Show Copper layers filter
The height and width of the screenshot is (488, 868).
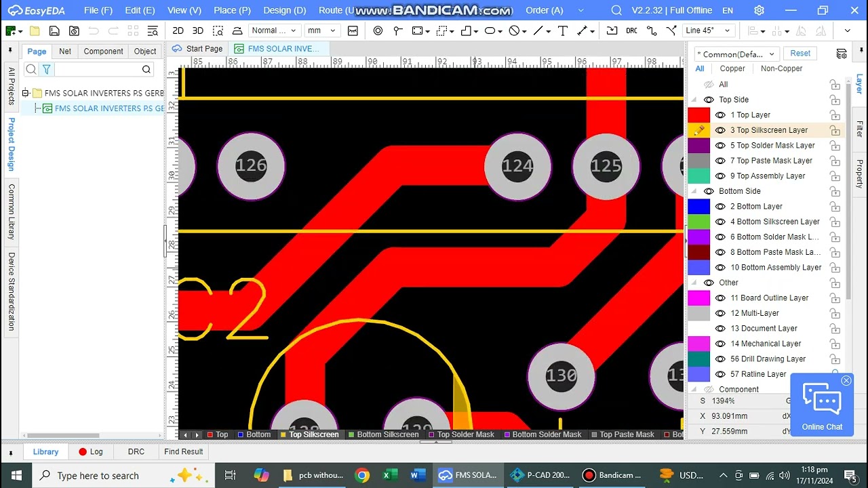click(x=732, y=68)
